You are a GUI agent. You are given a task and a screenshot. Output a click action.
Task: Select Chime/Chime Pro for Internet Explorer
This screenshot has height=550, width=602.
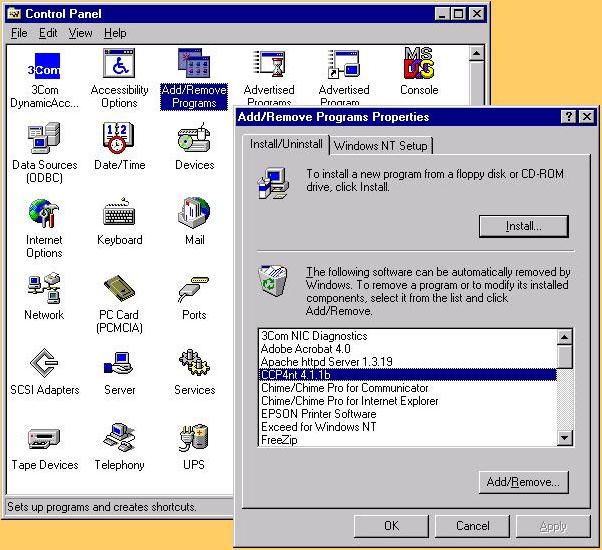pyautogui.click(x=407, y=401)
